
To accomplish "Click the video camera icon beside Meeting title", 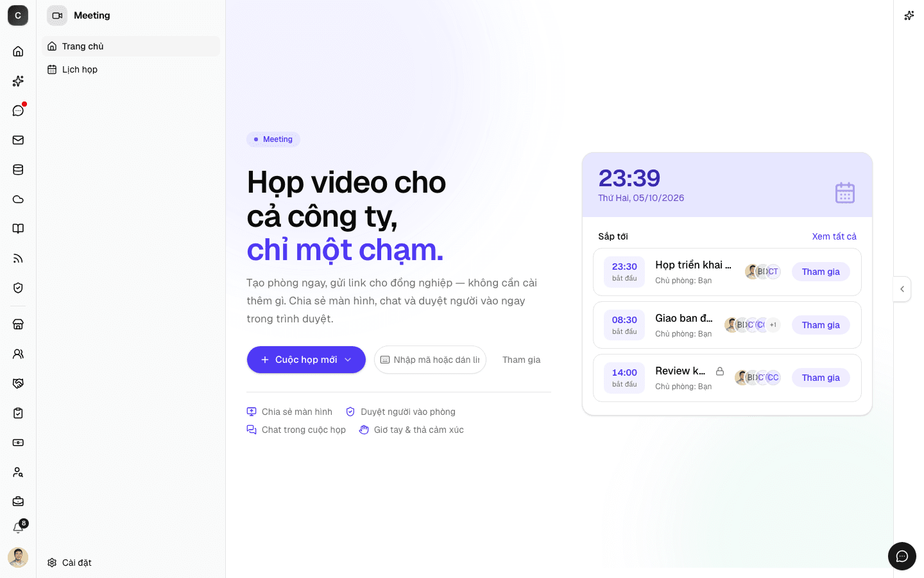I will pyautogui.click(x=57, y=15).
